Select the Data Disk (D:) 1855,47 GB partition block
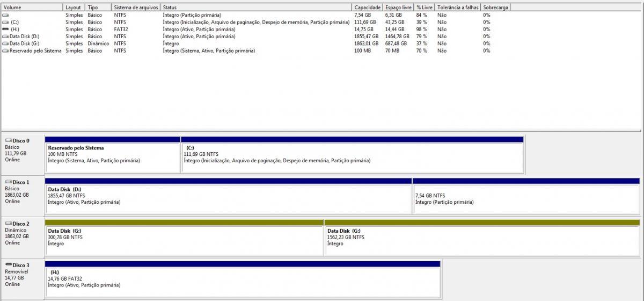The width and height of the screenshot is (644, 301). click(x=228, y=196)
